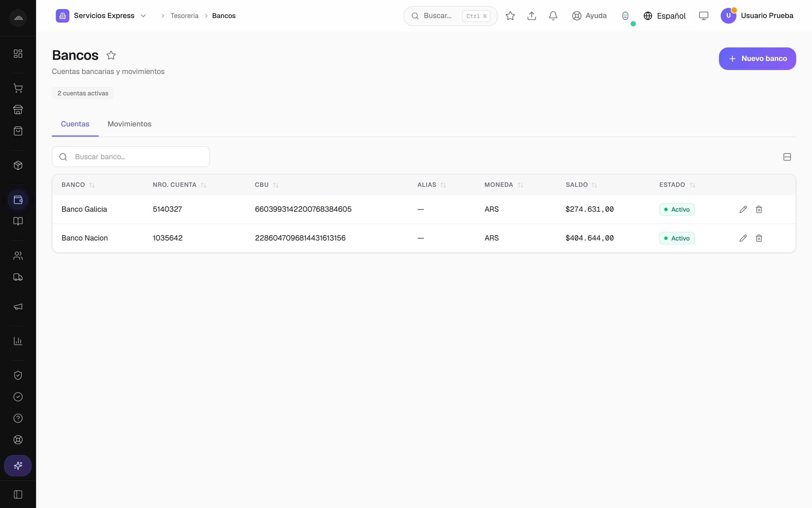Image resolution: width=812 pixels, height=508 pixels.
Task: Click Activo badge in Banco Nacion row
Action: point(677,238)
